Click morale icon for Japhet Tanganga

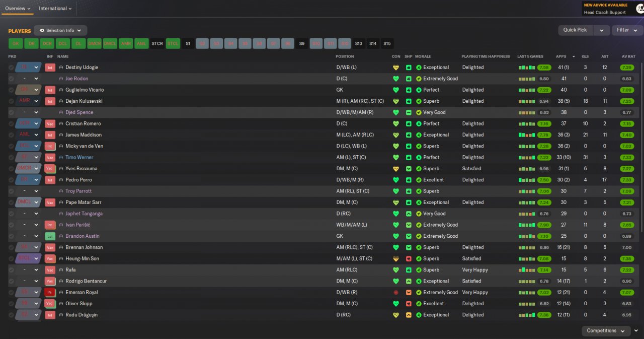click(x=419, y=214)
